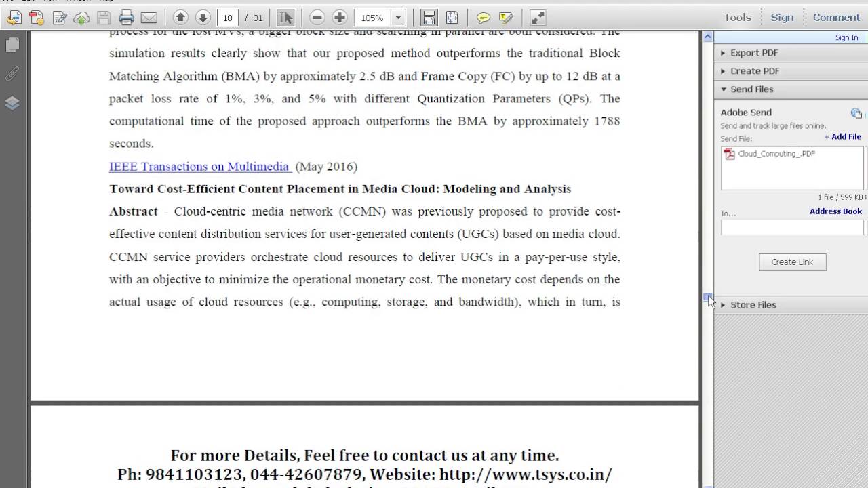Screen dimensions: 868x488
Task: Open the Tools pane
Action: [737, 18]
